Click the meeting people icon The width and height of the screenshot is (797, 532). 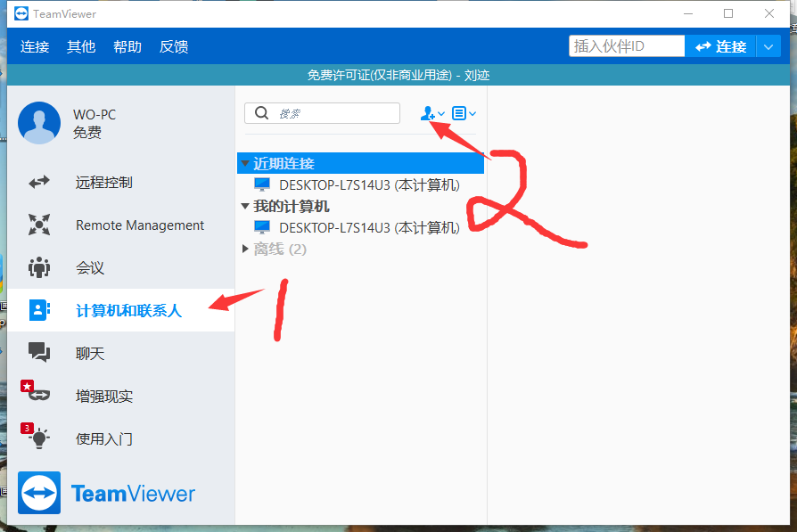pos(39,267)
